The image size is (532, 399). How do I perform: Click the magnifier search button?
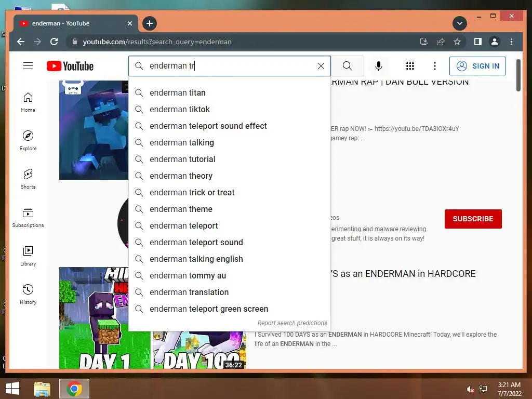348,66
